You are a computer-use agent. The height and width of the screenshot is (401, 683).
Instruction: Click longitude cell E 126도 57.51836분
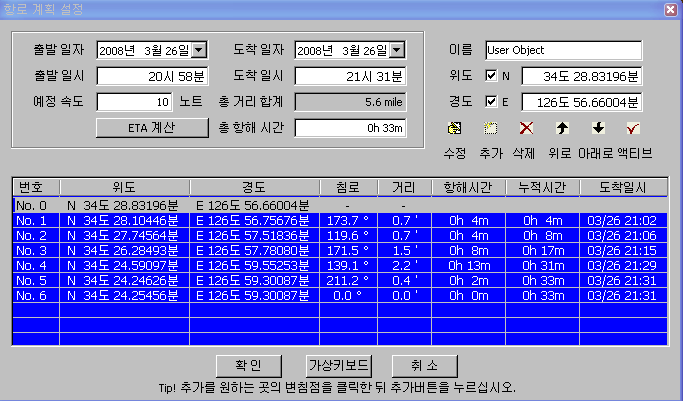(x=255, y=236)
